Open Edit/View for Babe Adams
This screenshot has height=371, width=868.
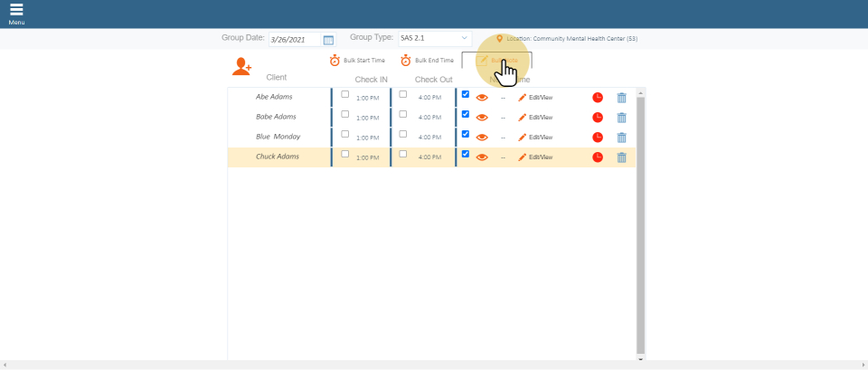click(535, 117)
